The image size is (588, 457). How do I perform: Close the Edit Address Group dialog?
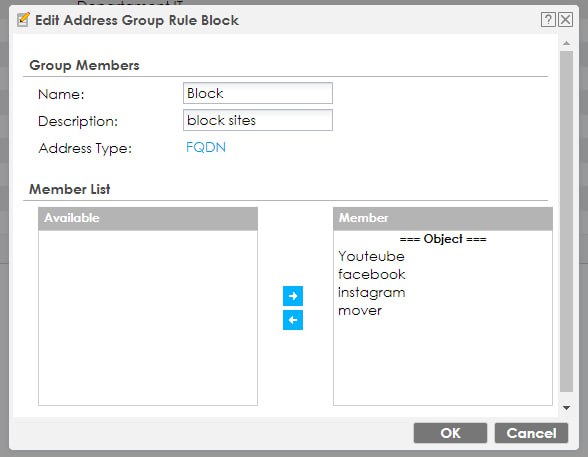tap(566, 19)
